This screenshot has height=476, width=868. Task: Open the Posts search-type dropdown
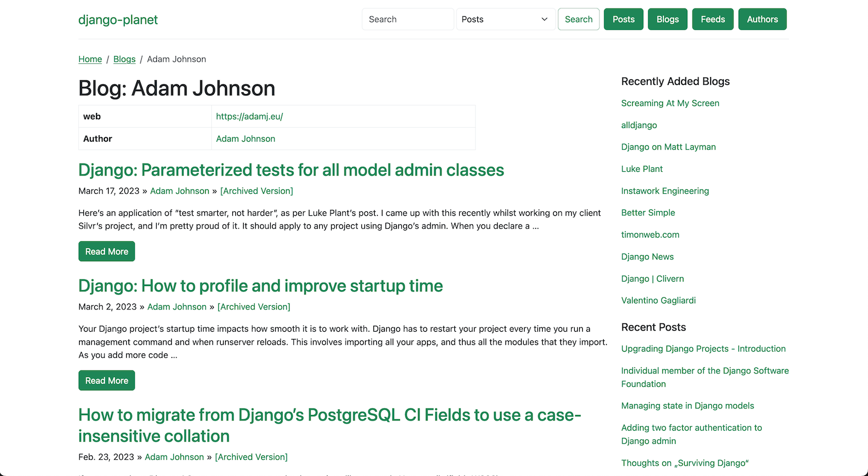pos(506,19)
